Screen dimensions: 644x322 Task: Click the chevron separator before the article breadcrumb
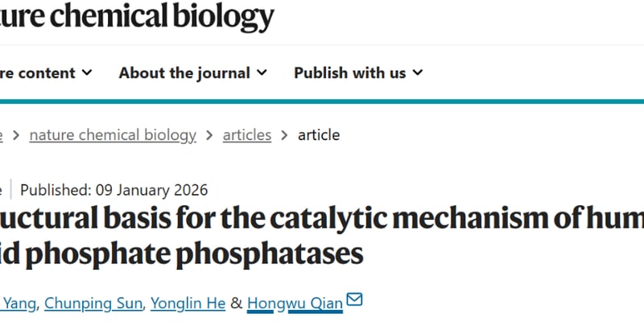(x=284, y=135)
